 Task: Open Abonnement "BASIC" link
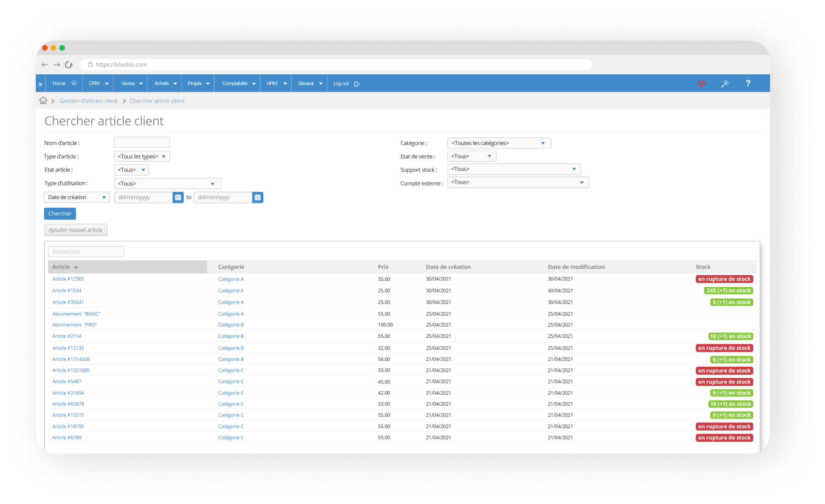click(x=76, y=314)
